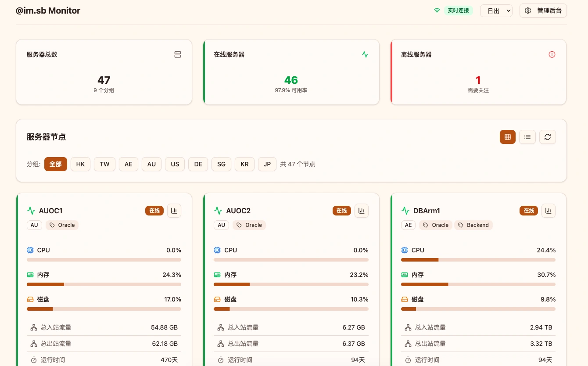588x366 pixels.
Task: Click the online servers pulse icon
Action: pyautogui.click(x=365, y=54)
